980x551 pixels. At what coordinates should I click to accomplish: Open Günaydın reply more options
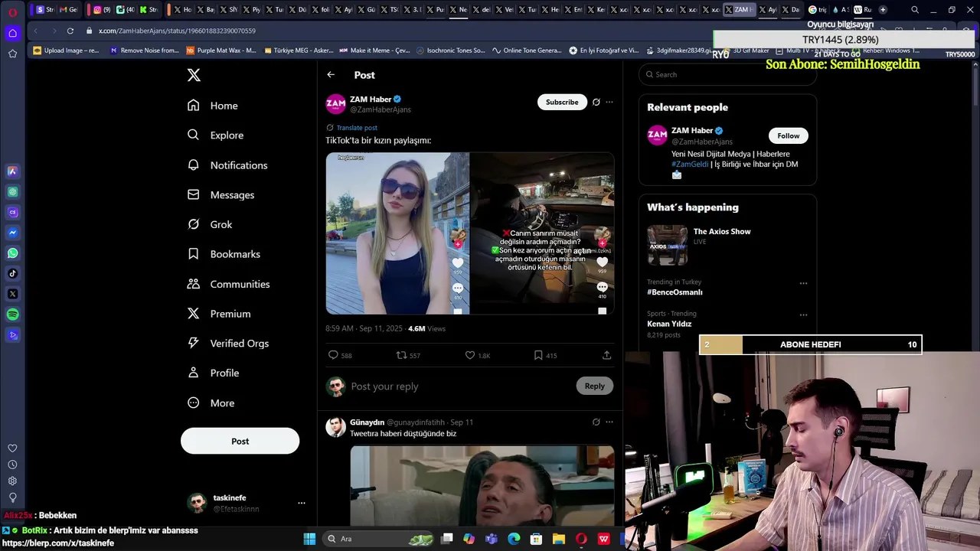(x=609, y=422)
